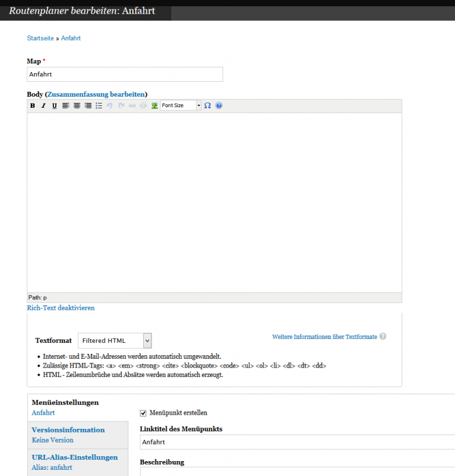
Task: Switch to the Versionsinformation tab
Action: (68, 430)
